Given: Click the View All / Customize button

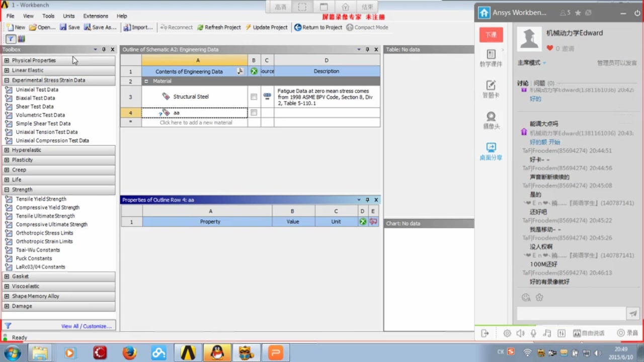Looking at the screenshot, I should coord(86,326).
